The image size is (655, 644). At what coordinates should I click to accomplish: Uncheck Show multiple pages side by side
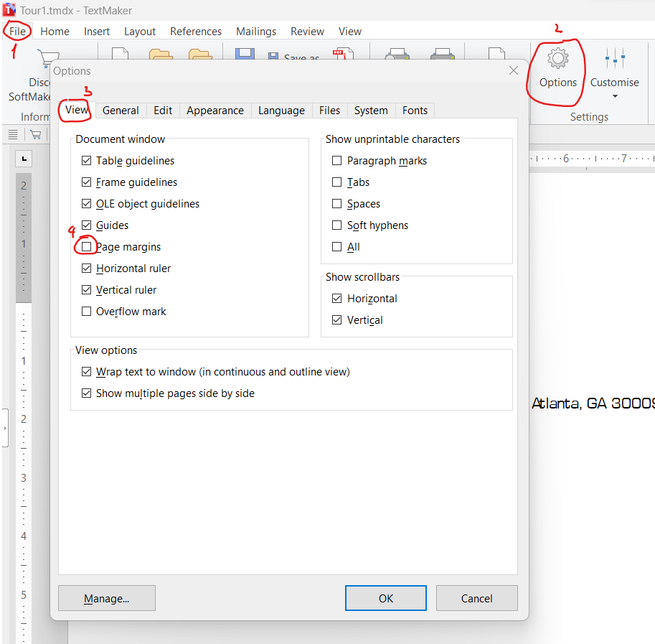pyautogui.click(x=87, y=393)
